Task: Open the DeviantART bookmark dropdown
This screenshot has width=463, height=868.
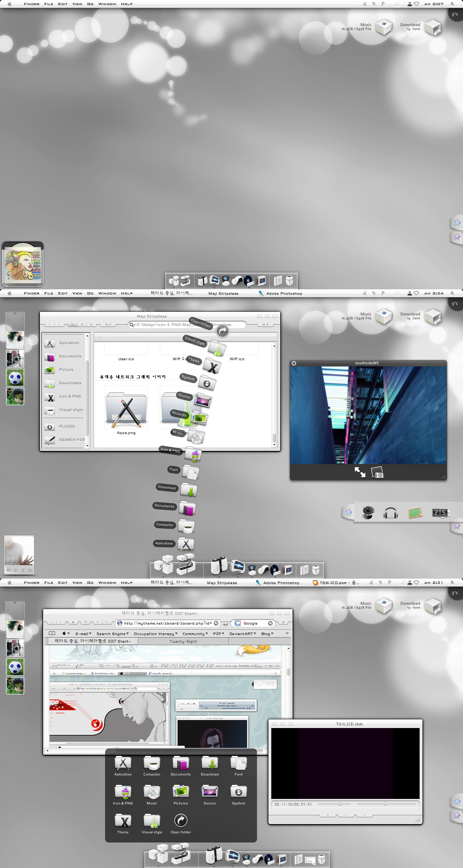Action: 243,634
